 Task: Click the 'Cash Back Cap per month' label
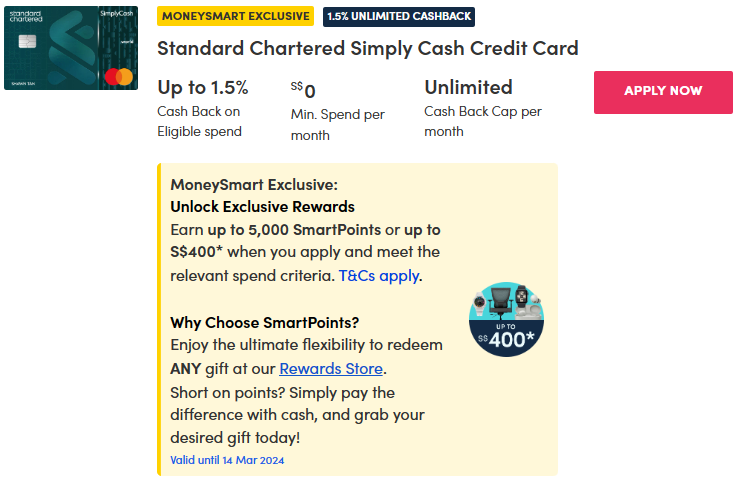(x=483, y=121)
